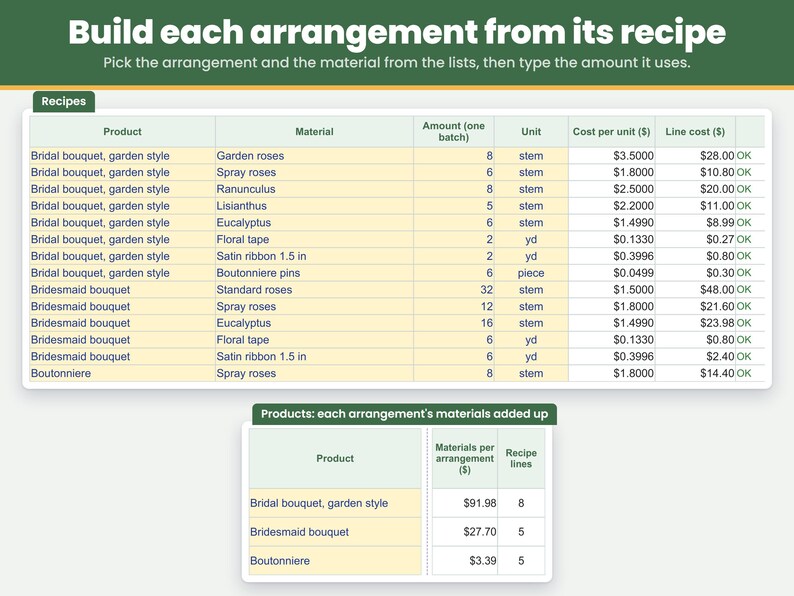Click the Product column header in Recipes
Screen dimensions: 794x596
123,132
